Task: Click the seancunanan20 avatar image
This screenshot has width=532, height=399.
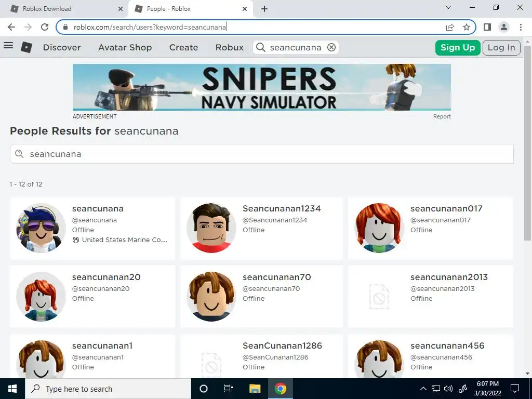Action: [41, 297]
